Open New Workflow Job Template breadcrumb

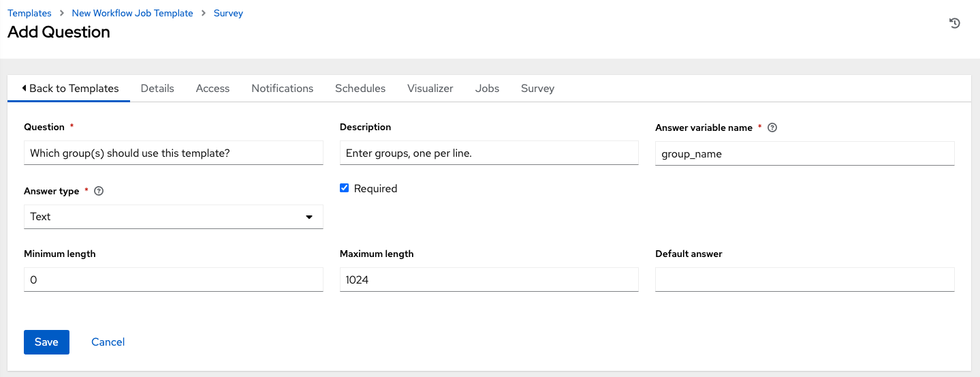[x=132, y=13]
